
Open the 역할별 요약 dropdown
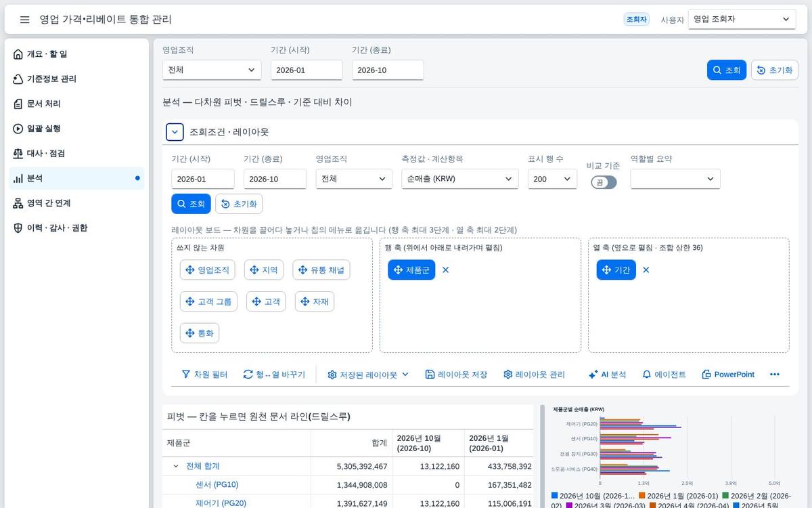click(675, 179)
